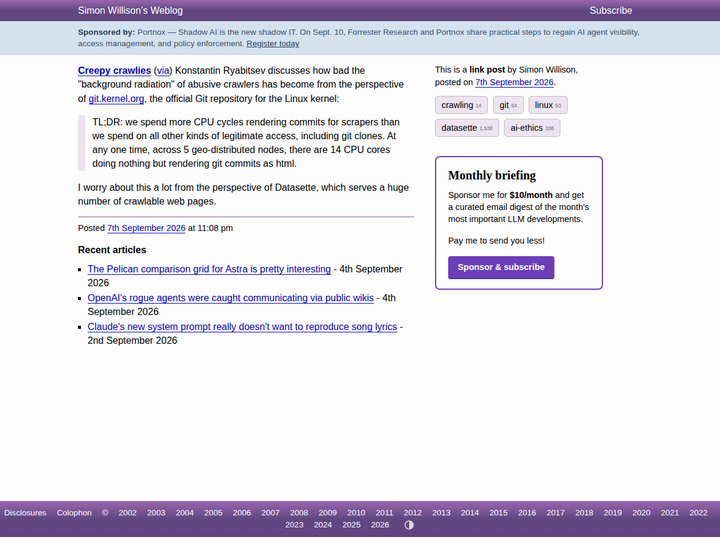Go to the 2025 archive
This screenshot has width=720, height=540.
click(x=351, y=525)
